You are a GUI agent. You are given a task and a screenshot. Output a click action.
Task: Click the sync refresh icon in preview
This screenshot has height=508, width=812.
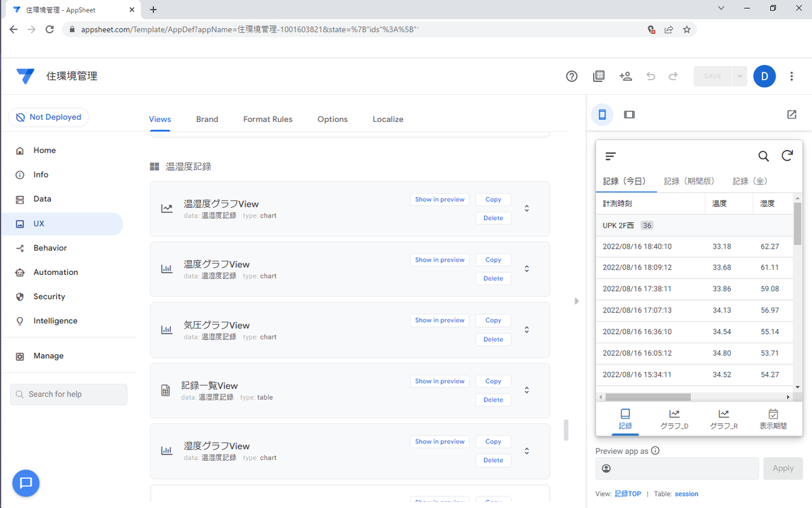point(787,156)
